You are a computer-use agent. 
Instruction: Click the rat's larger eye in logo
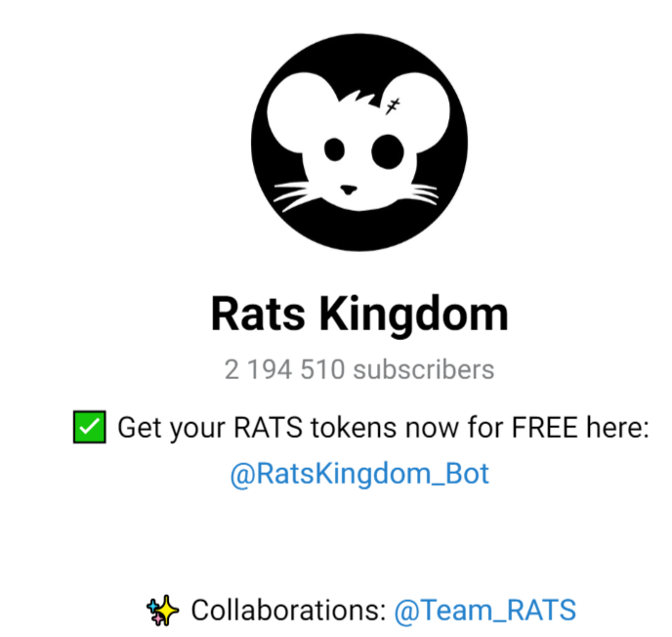pos(388,151)
